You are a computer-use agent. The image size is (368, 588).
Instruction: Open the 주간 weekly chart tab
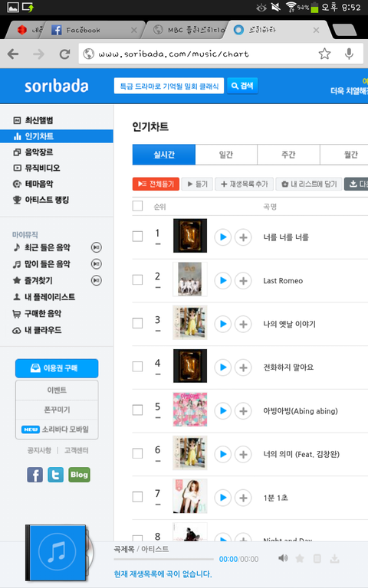(x=288, y=155)
